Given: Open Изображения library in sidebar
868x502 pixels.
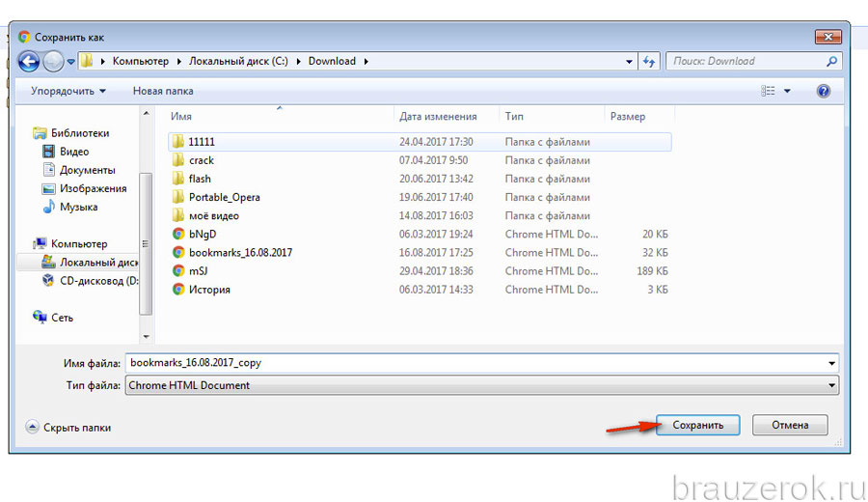Looking at the screenshot, I should coord(93,188).
